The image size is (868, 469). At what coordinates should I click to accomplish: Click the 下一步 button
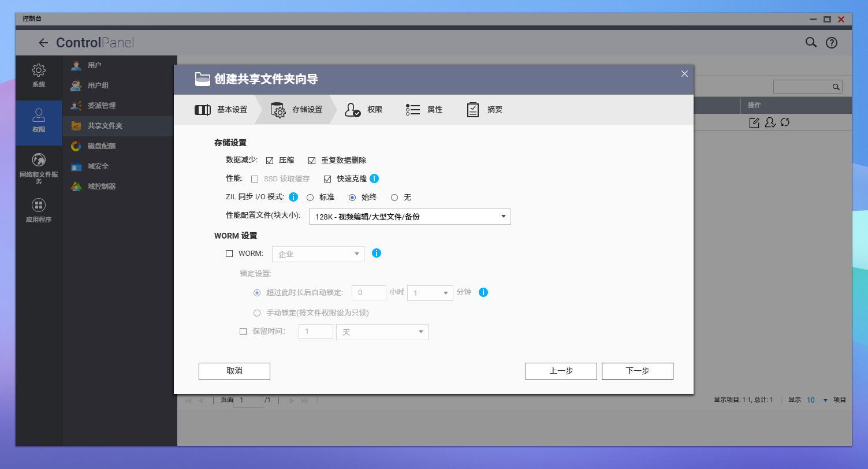tap(637, 371)
